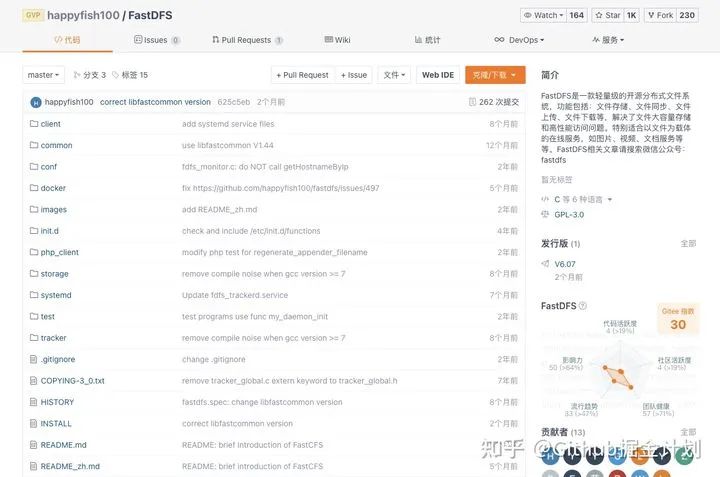This screenshot has height=477, width=720.
Task: Fork the FastDFS repository
Action: (x=660, y=15)
